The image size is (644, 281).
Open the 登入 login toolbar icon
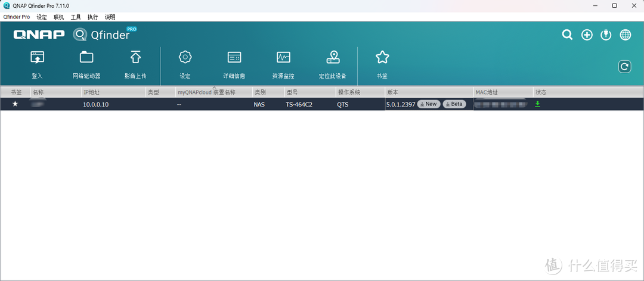click(37, 57)
